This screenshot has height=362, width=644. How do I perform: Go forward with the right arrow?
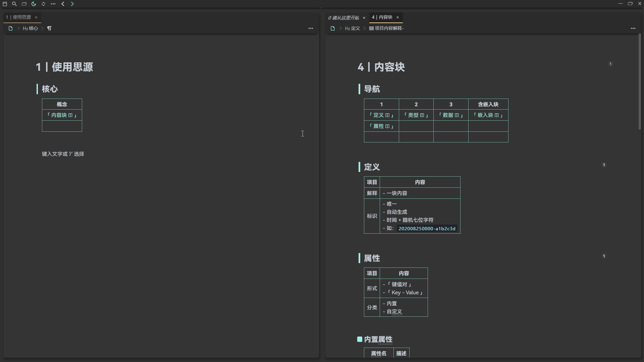tap(72, 4)
